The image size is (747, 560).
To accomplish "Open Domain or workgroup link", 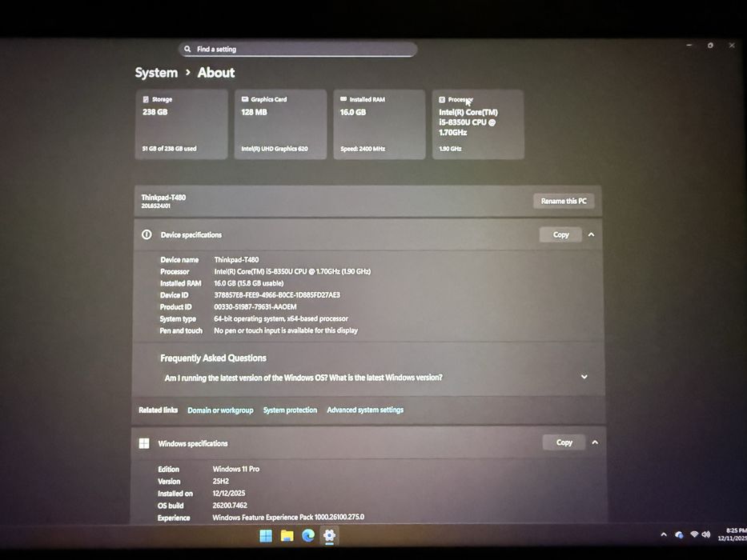I will coord(220,410).
